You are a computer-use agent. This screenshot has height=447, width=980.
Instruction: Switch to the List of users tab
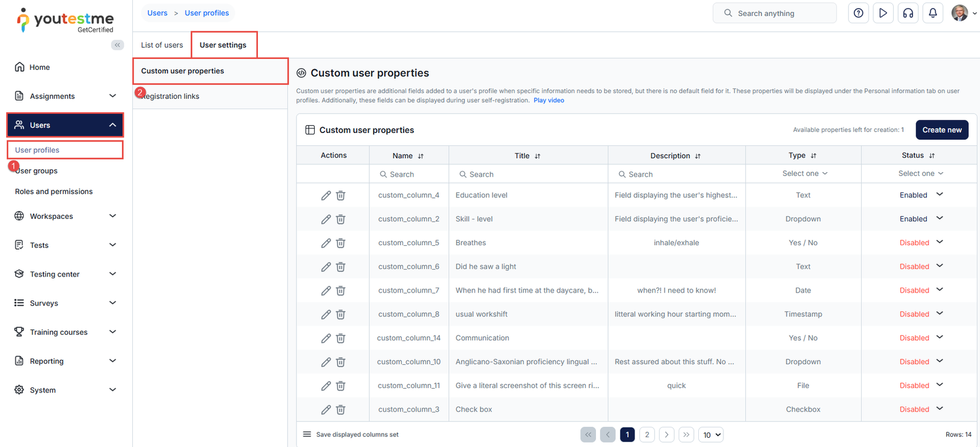(x=162, y=45)
